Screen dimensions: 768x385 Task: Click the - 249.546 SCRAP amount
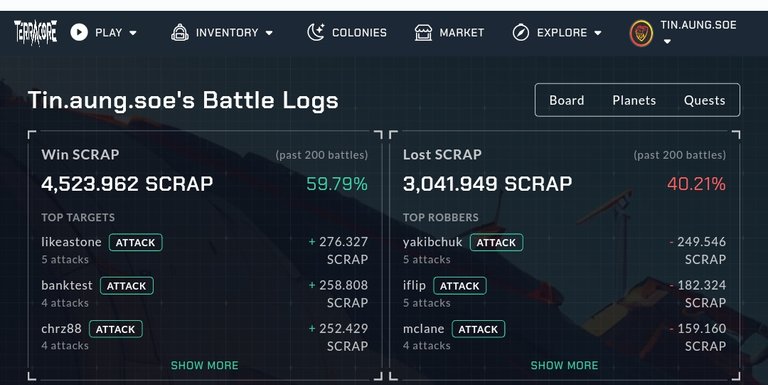click(697, 250)
